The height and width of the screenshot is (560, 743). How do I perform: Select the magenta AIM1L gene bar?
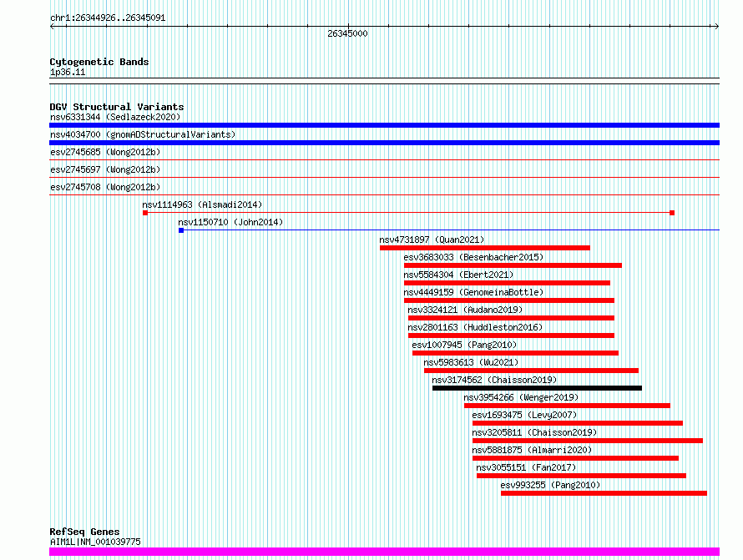(x=384, y=552)
